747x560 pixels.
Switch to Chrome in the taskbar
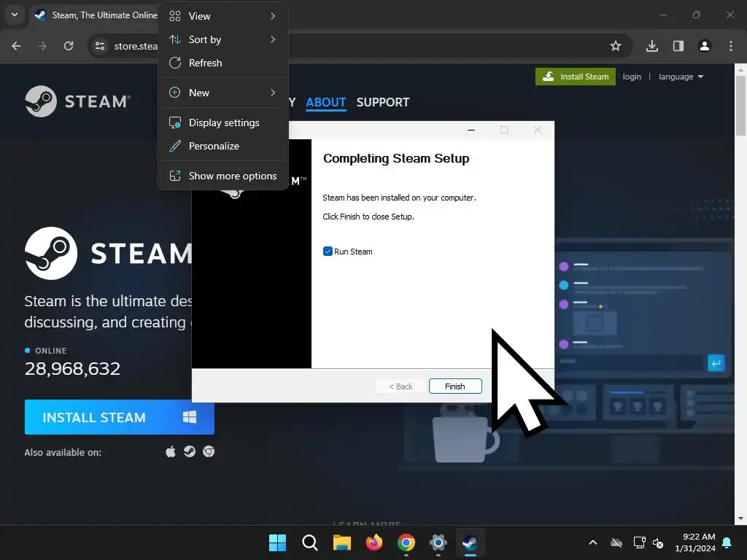click(x=406, y=542)
